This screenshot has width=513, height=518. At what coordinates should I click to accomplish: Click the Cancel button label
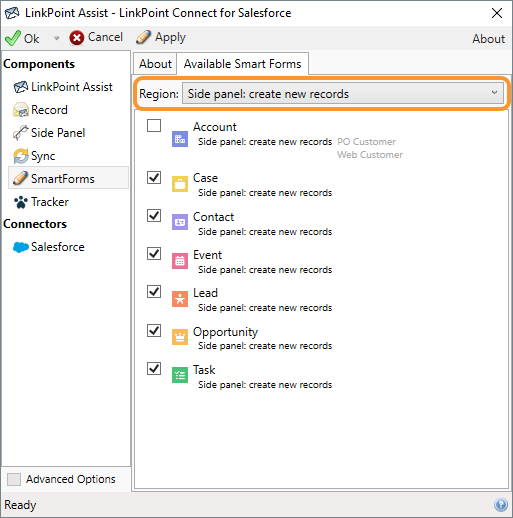click(105, 37)
